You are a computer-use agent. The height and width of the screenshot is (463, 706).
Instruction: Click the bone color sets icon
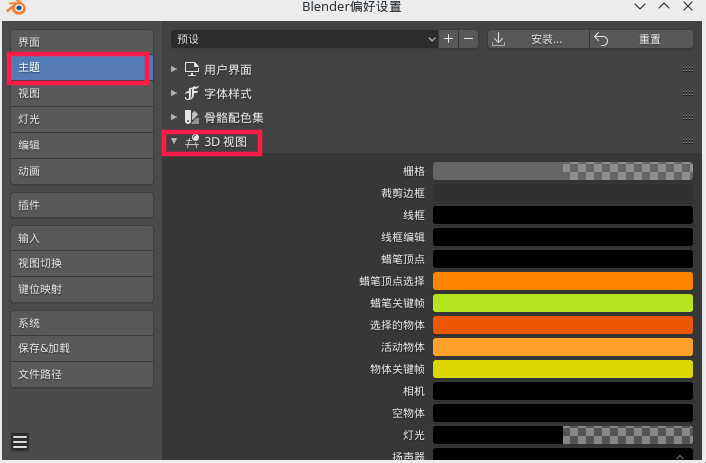tap(192, 118)
